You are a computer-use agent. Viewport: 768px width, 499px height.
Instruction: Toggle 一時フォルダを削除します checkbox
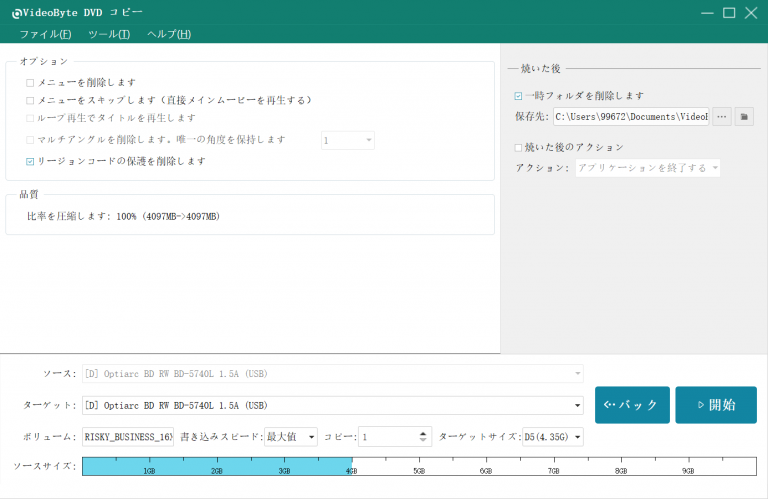pyautogui.click(x=518, y=96)
